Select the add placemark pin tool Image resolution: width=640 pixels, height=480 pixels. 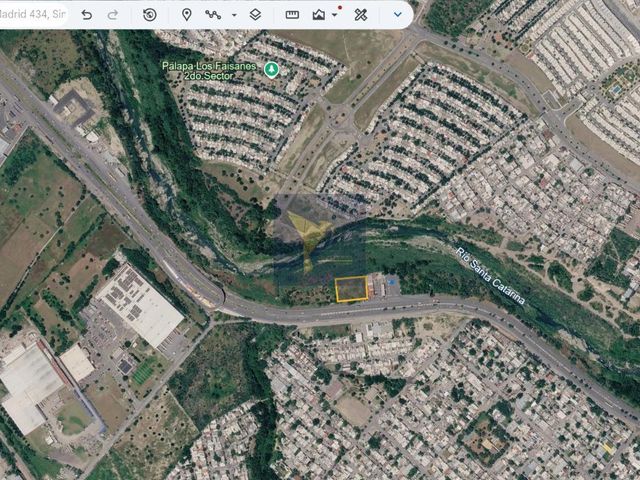(187, 15)
